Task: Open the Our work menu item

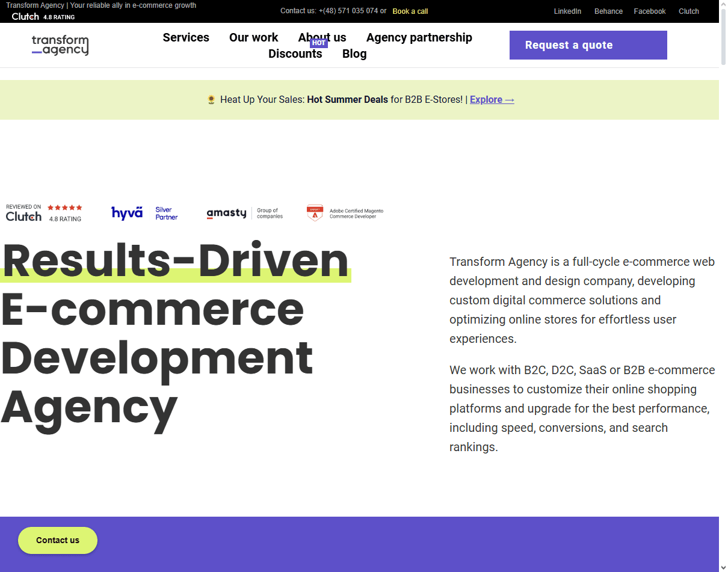Action: click(x=253, y=37)
